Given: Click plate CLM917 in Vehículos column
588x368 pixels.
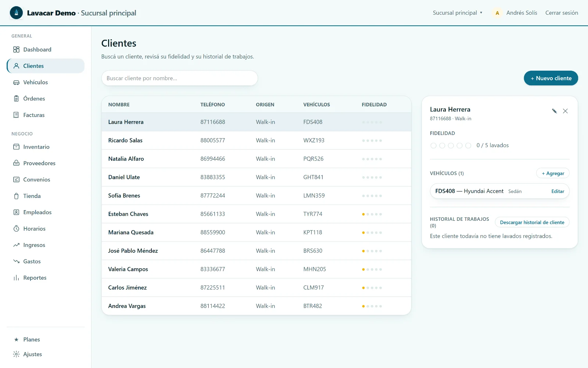Looking at the screenshot, I should click(313, 287).
